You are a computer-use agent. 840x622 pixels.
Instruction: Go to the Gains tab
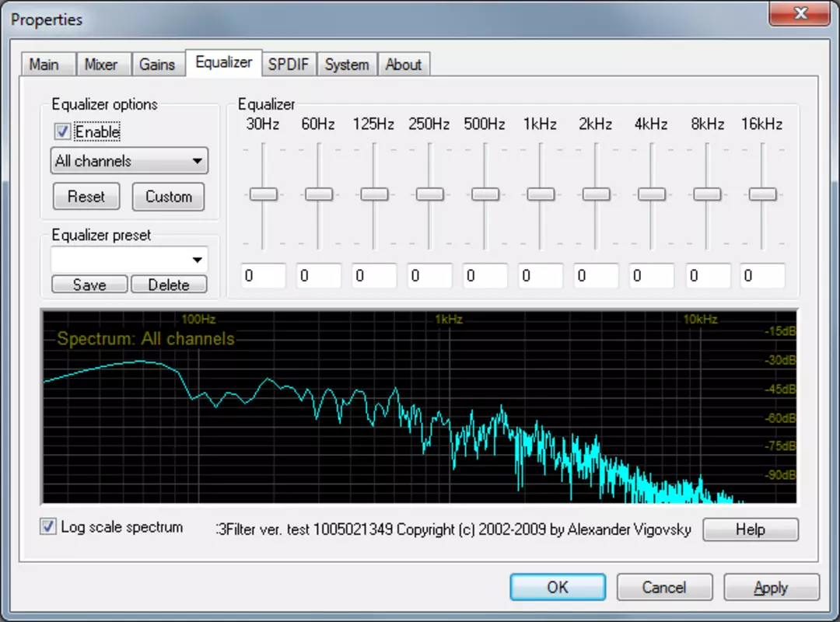coord(159,65)
